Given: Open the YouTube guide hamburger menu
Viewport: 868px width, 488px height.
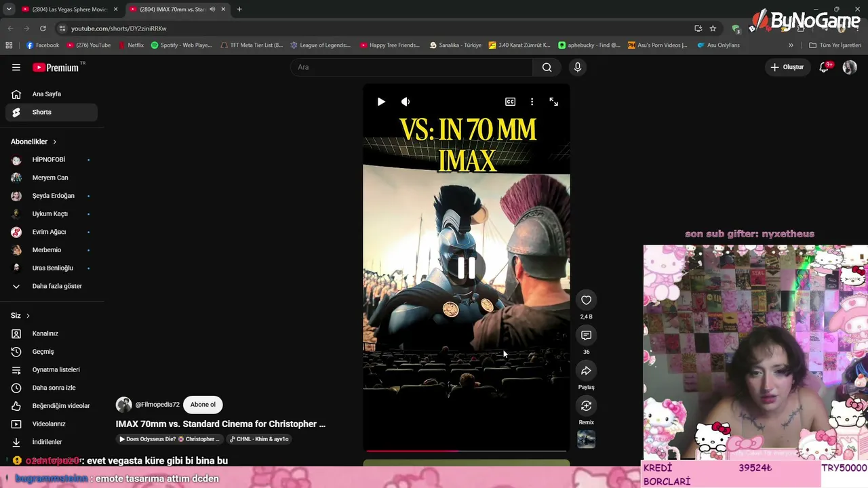Looking at the screenshot, I should coord(16,67).
